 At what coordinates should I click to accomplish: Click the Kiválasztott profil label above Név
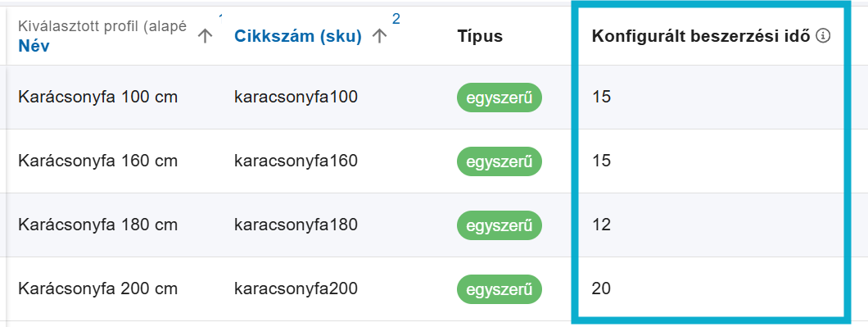click(x=102, y=26)
